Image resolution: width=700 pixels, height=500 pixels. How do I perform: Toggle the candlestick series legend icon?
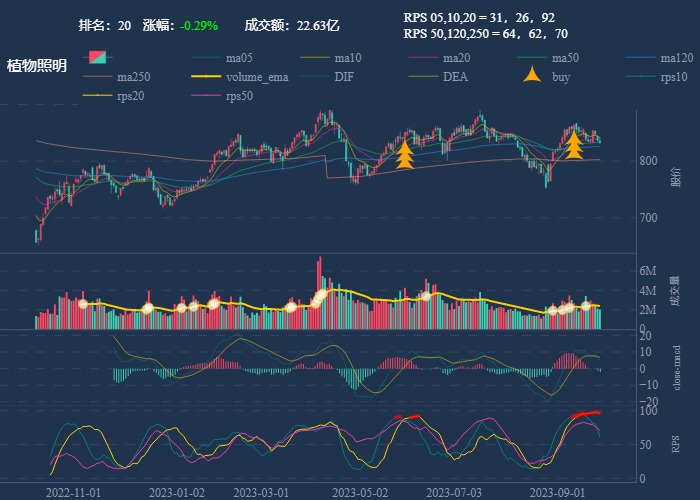tap(97, 57)
